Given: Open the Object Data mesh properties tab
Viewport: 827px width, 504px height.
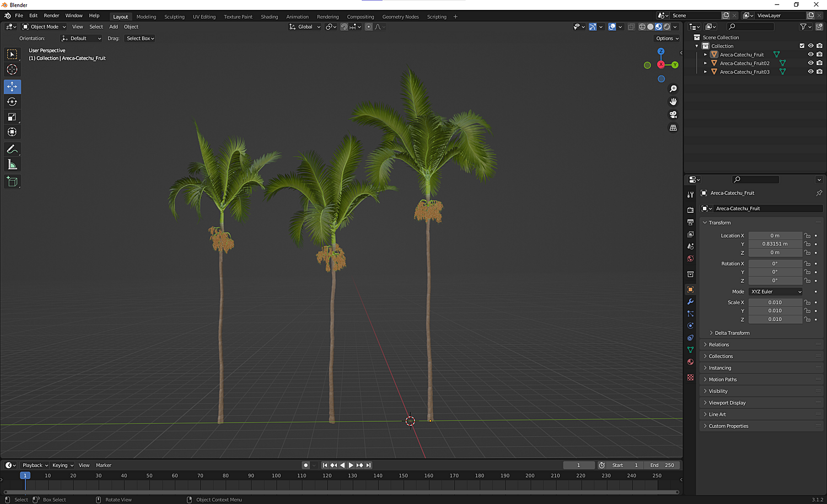Looking at the screenshot, I should pos(690,350).
